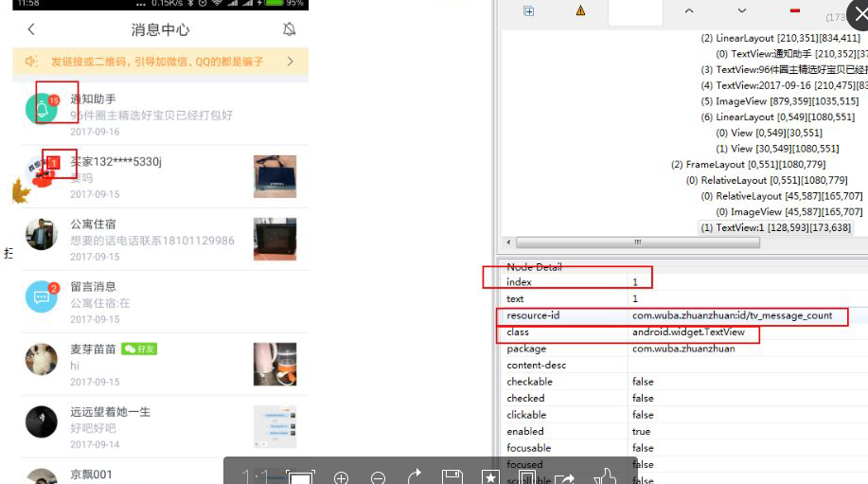Click the content-desc property row

point(683,365)
